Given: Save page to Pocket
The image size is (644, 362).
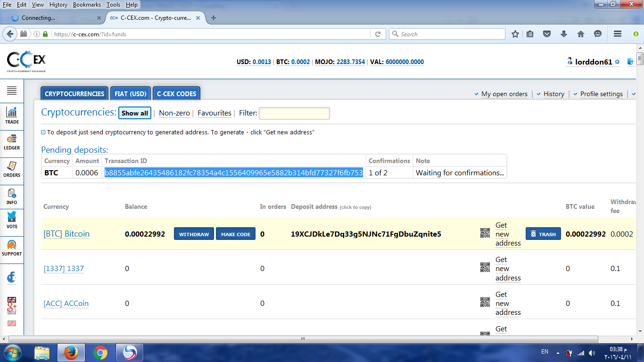Looking at the screenshot, I should (547, 34).
